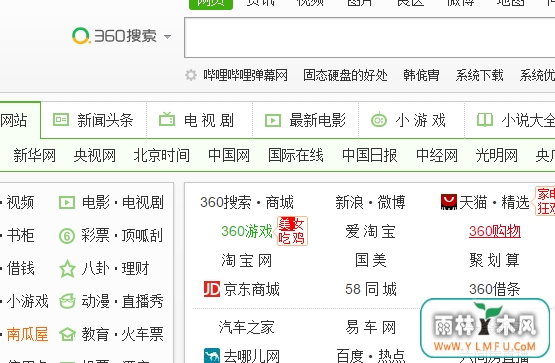Open 彩票·顶呱刮 sidebar link

point(122,235)
